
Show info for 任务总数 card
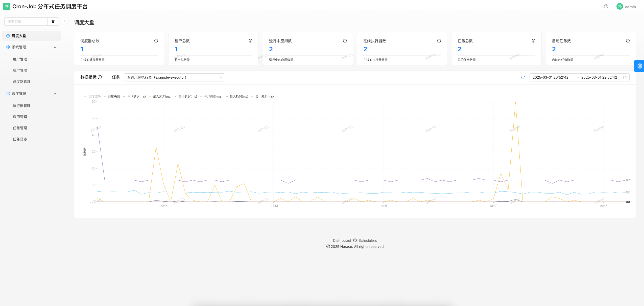[534, 41]
